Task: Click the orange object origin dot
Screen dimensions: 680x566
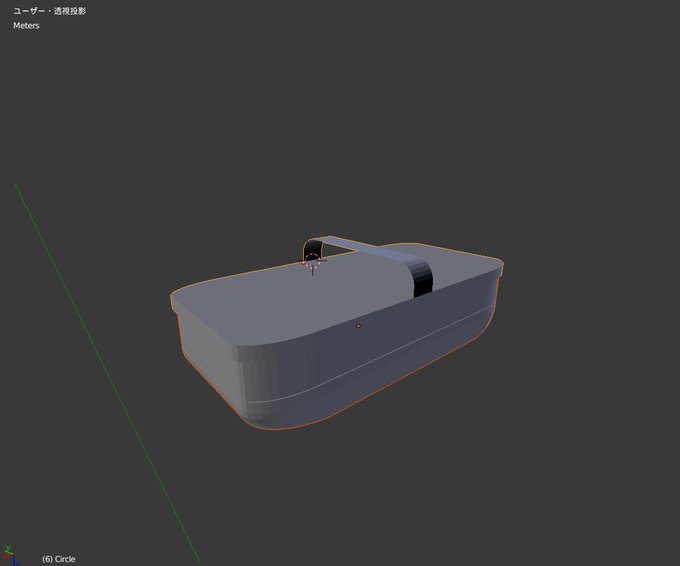Action: coord(358,325)
